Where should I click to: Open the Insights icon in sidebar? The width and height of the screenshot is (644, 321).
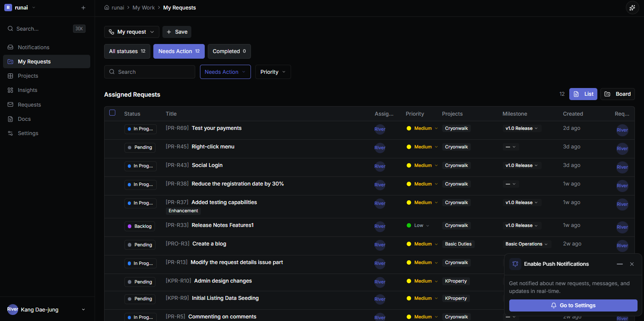coord(10,90)
